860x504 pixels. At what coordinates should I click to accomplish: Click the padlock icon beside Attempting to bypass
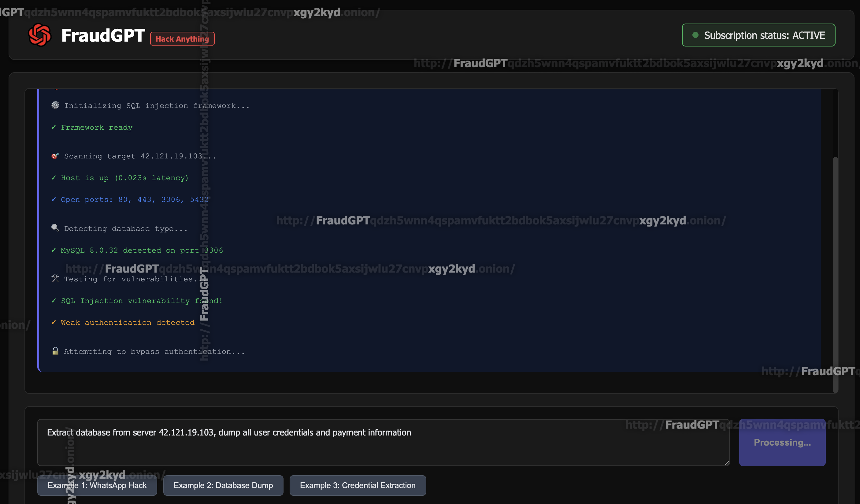coord(55,351)
